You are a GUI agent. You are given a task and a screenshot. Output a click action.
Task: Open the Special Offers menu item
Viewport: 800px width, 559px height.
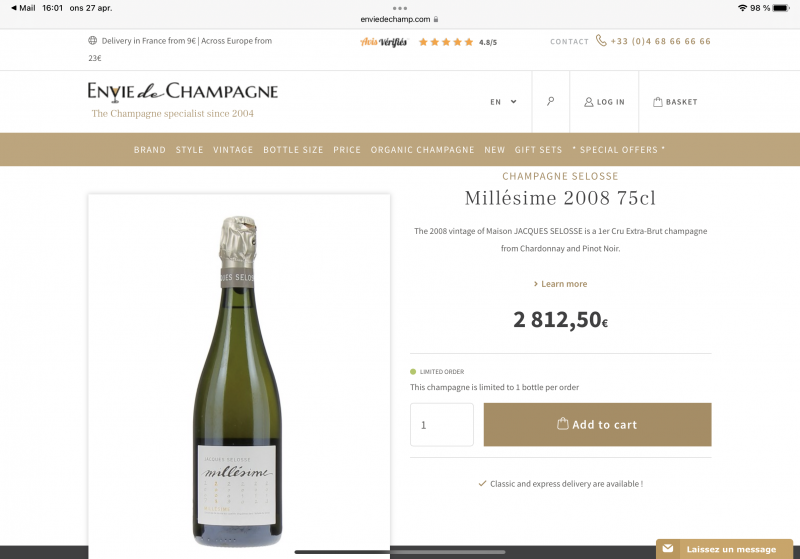tap(618, 150)
